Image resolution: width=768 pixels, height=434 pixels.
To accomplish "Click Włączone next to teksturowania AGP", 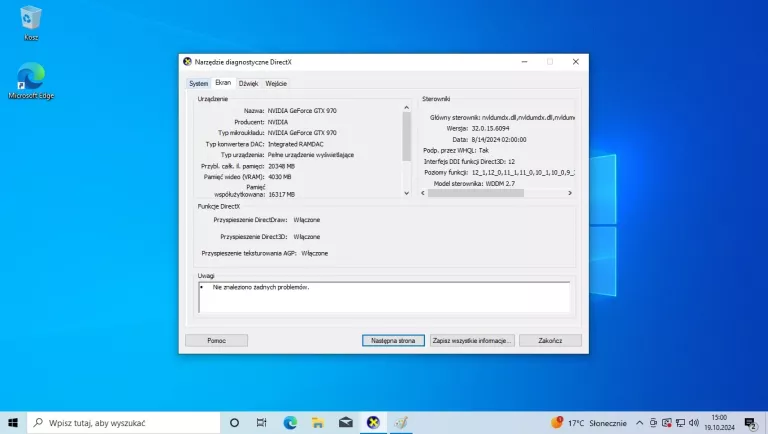I will (315, 253).
